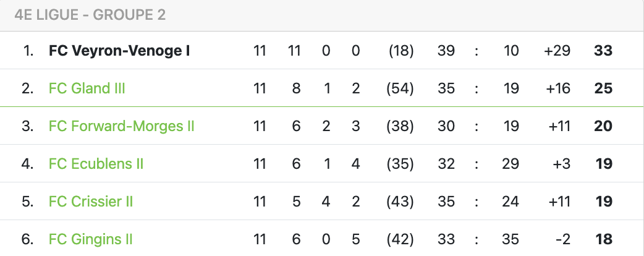This screenshot has height=256, width=644.
Task: Click the 20 points total for Forward-Morges II
Action: tap(603, 126)
